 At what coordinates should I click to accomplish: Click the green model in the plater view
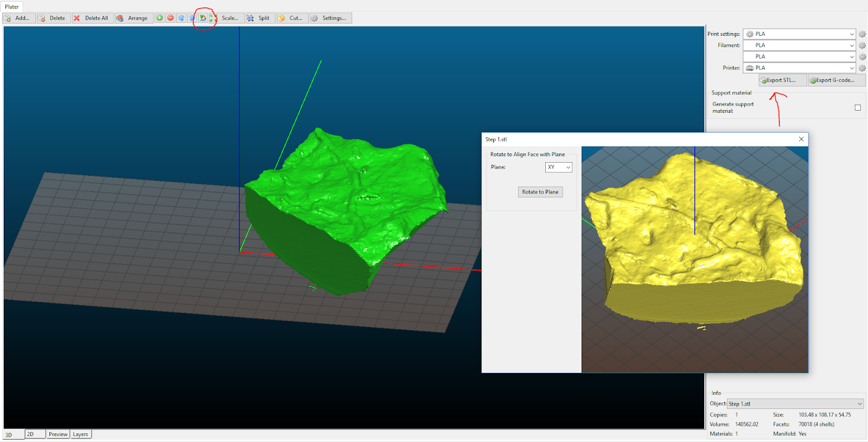pyautogui.click(x=347, y=212)
